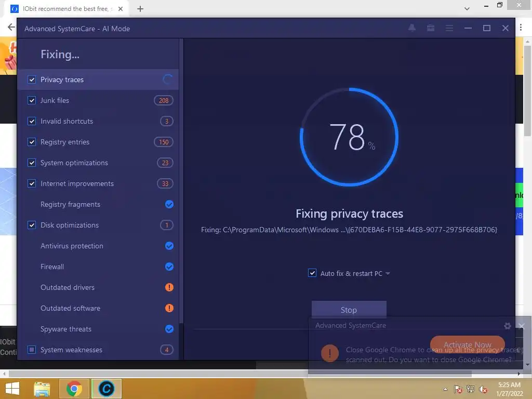Open File Explorer from the taskbar

(42, 389)
